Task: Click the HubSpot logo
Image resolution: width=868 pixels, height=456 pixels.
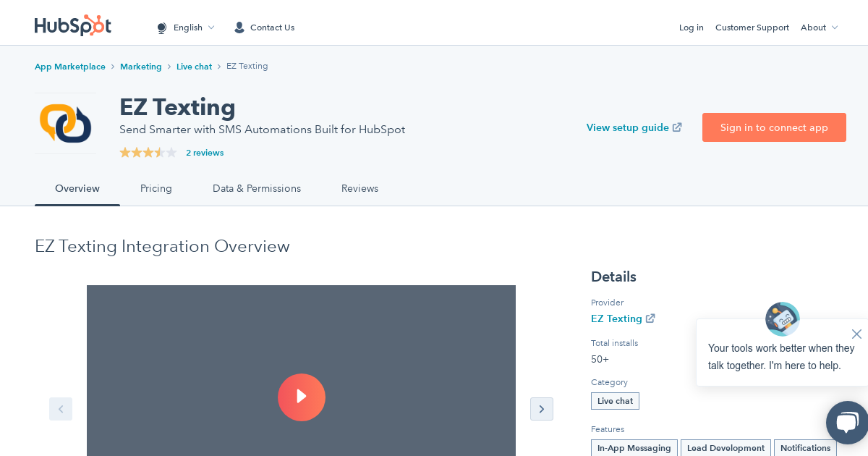Action: 72,25
